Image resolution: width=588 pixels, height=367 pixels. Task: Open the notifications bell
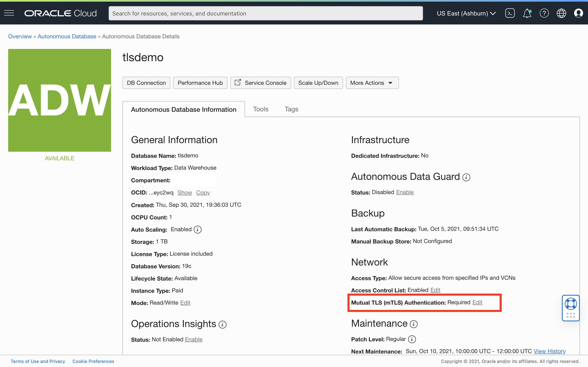pos(527,13)
